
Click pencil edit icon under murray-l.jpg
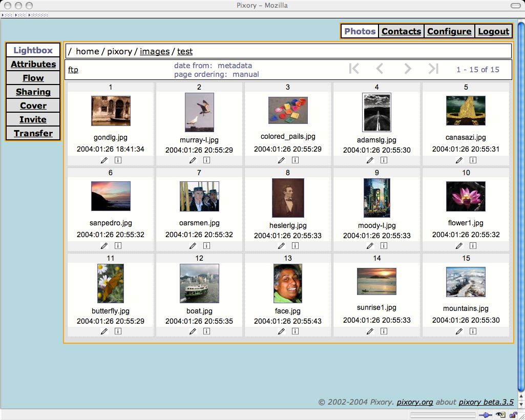point(193,160)
